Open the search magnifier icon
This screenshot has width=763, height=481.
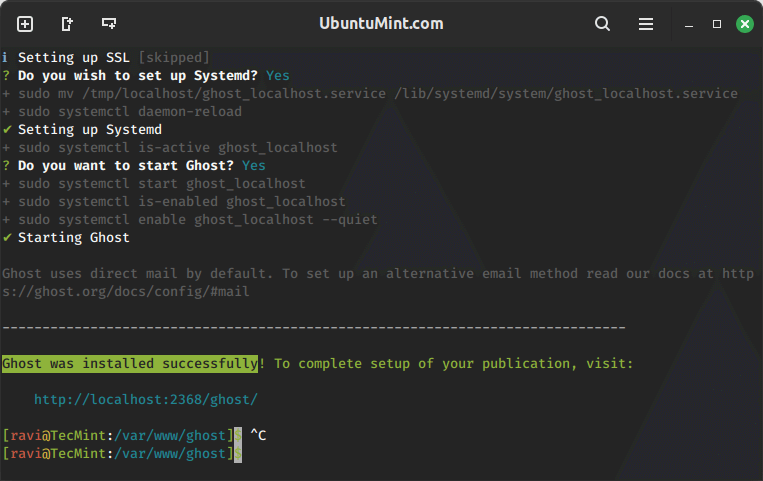point(602,23)
